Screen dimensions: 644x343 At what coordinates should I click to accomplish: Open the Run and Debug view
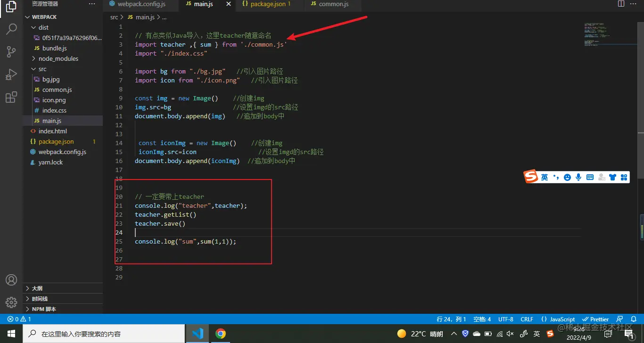pyautogui.click(x=11, y=74)
